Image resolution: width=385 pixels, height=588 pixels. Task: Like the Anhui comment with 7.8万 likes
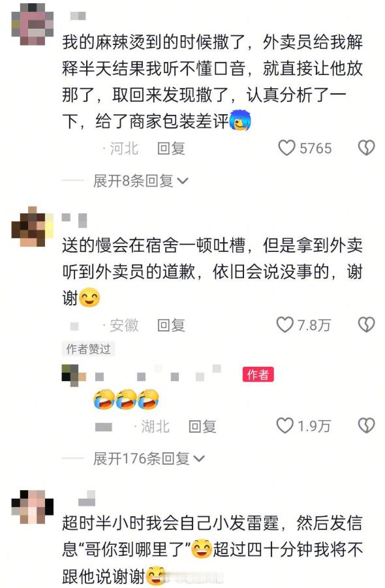[285, 325]
